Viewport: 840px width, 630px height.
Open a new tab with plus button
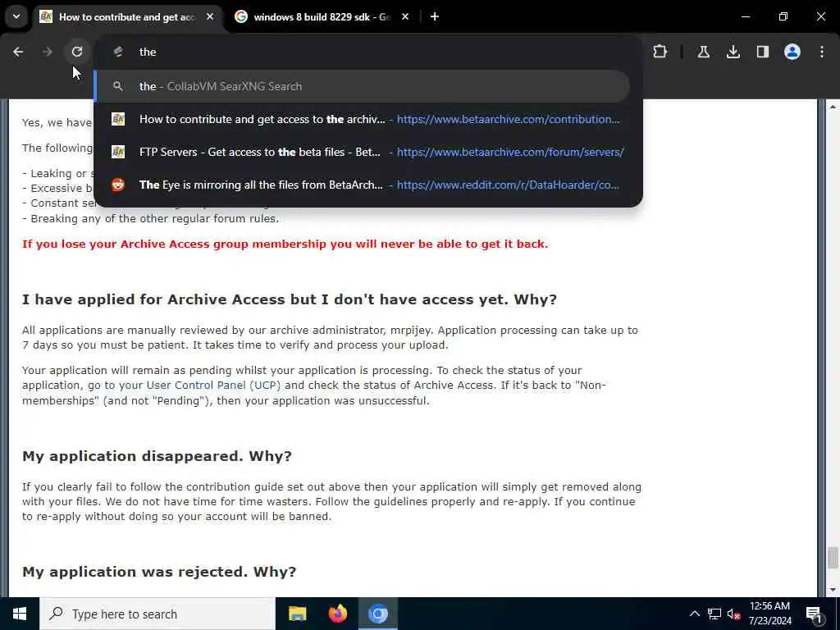[435, 16]
